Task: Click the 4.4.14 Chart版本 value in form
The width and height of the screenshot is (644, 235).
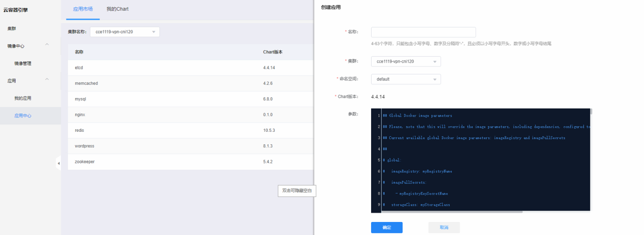Action: (378, 97)
